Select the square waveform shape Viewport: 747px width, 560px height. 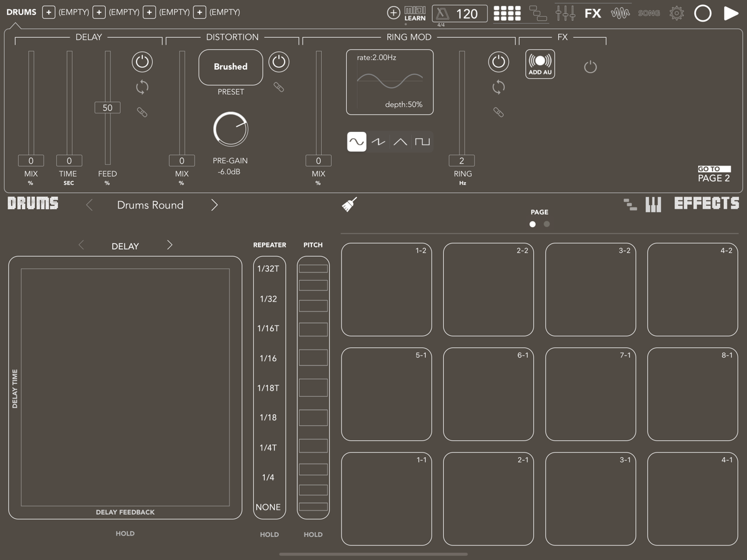click(x=422, y=142)
